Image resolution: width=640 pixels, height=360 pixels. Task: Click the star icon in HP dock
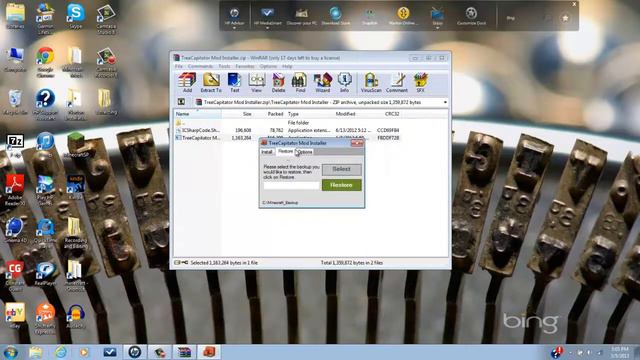(x=565, y=18)
